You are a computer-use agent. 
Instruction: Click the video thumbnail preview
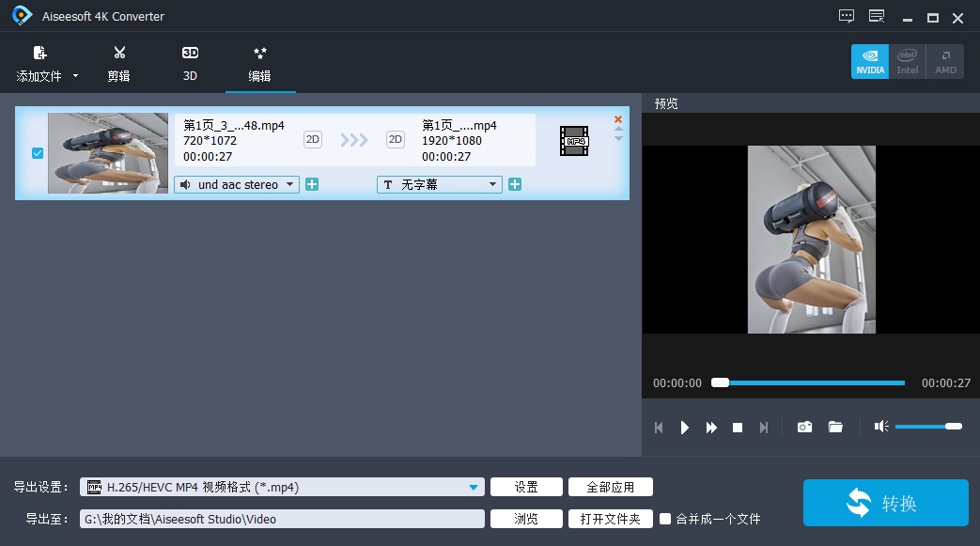point(107,152)
